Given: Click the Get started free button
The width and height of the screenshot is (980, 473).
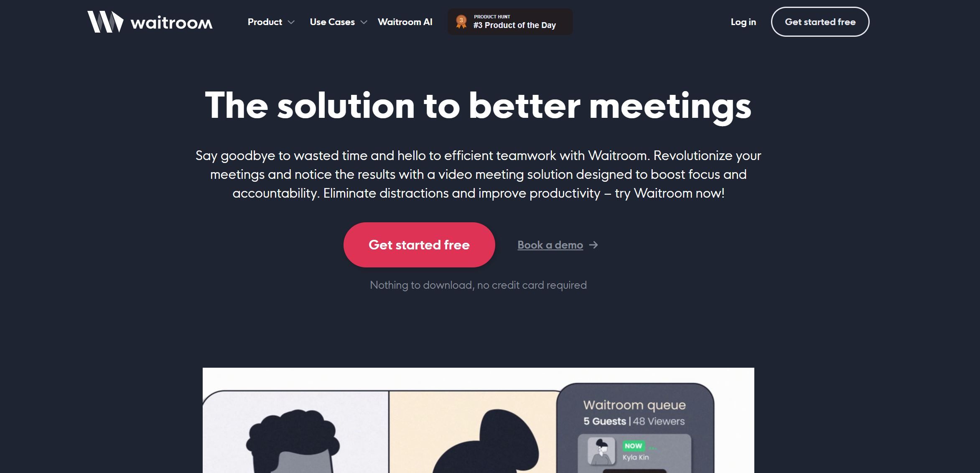Looking at the screenshot, I should click(419, 244).
